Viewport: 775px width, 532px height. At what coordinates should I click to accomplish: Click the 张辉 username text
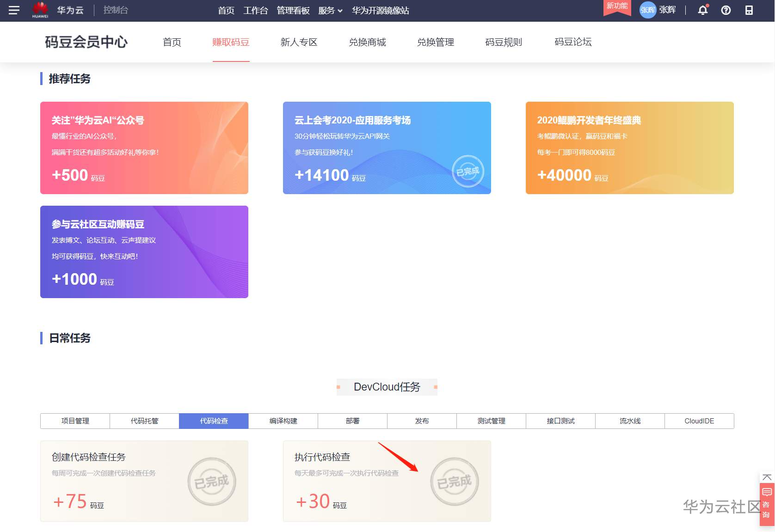coord(668,10)
